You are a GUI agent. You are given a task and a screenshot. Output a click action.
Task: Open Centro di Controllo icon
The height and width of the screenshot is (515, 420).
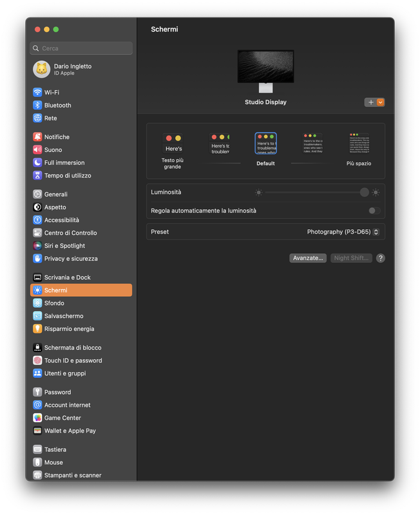coord(37,232)
